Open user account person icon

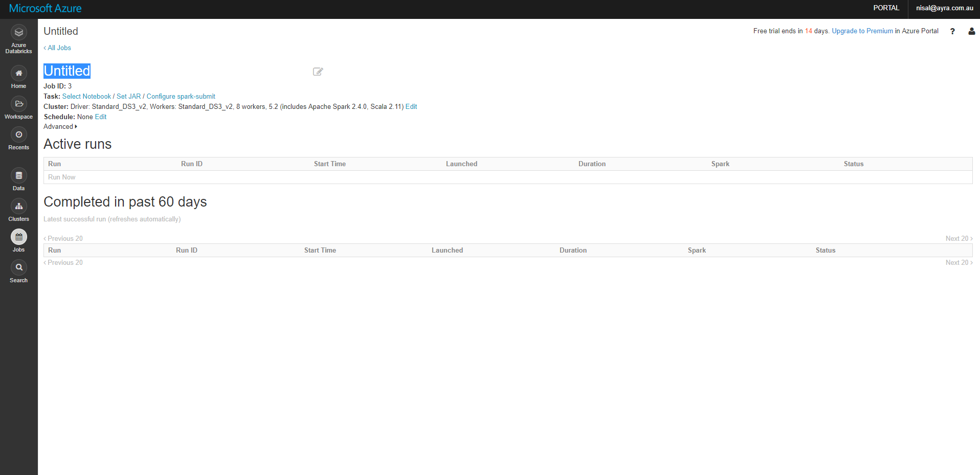click(972, 31)
